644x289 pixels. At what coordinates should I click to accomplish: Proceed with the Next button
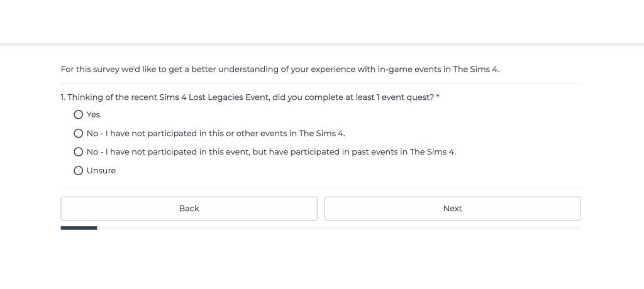pos(452,209)
